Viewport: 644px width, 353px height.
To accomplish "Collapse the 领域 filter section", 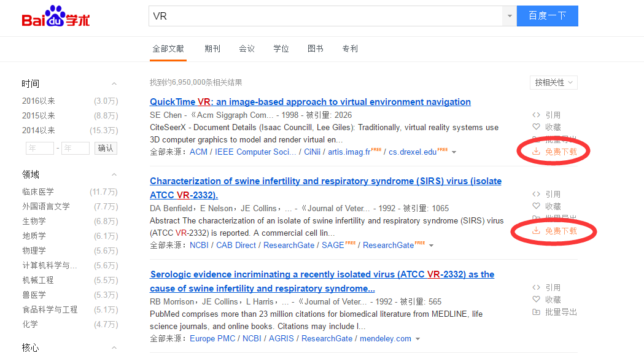I will (114, 174).
